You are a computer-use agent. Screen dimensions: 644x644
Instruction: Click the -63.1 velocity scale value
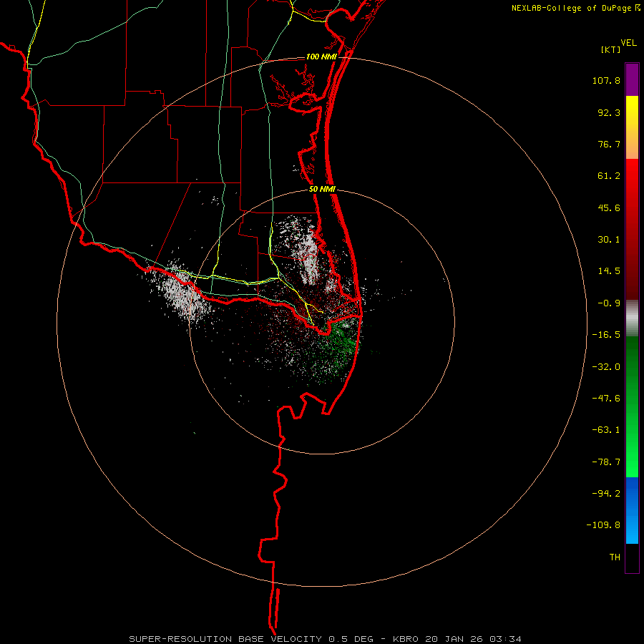(606, 430)
